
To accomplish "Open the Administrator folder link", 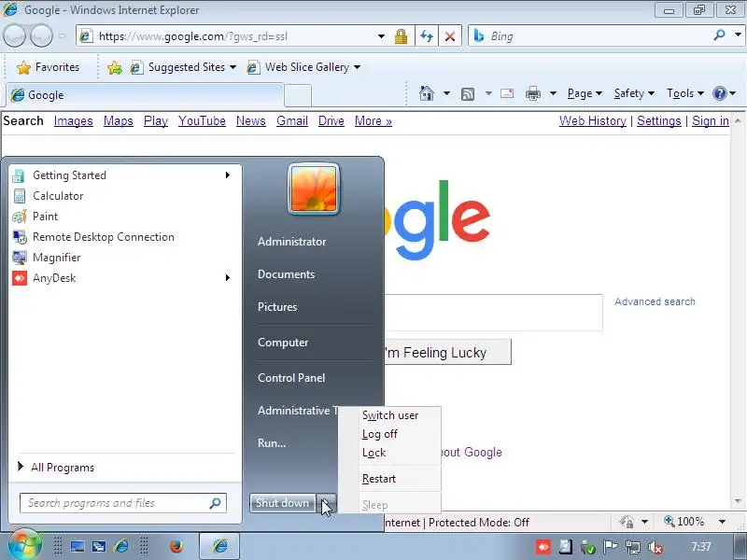I will (x=292, y=242).
